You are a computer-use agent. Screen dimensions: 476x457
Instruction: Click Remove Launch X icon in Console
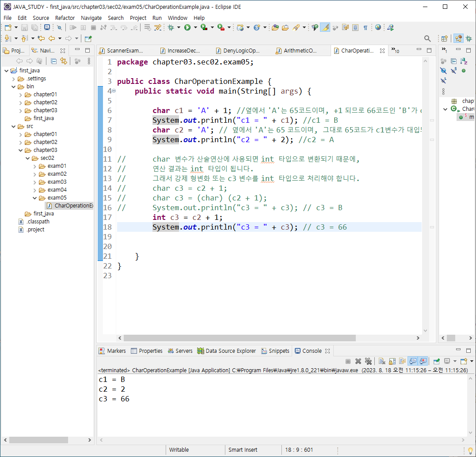coord(358,361)
